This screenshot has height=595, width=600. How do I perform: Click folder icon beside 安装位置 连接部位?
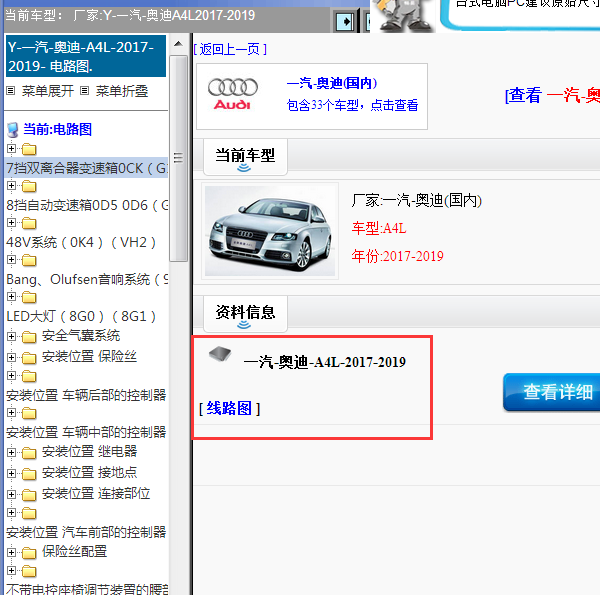(29, 495)
